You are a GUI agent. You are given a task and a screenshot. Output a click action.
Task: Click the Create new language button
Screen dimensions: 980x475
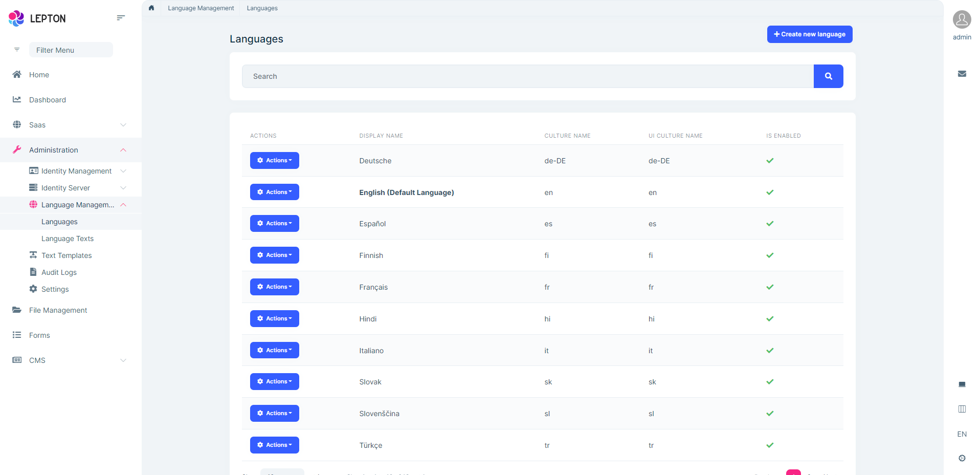pyautogui.click(x=809, y=34)
